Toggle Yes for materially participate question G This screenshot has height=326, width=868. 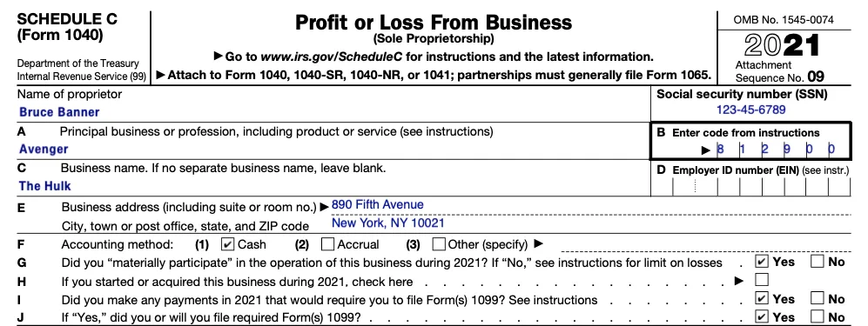click(763, 262)
